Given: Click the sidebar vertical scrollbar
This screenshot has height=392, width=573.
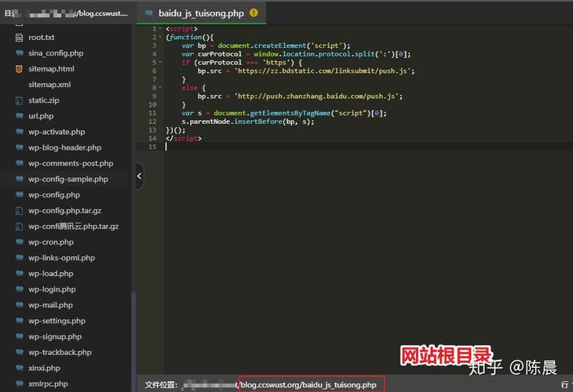Looking at the screenshot, I should pyautogui.click(x=133, y=341).
